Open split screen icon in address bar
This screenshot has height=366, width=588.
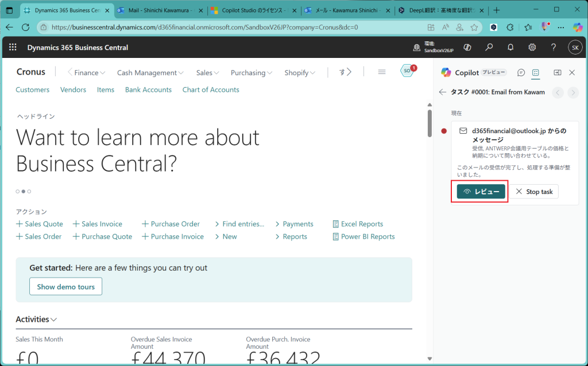pos(431,28)
